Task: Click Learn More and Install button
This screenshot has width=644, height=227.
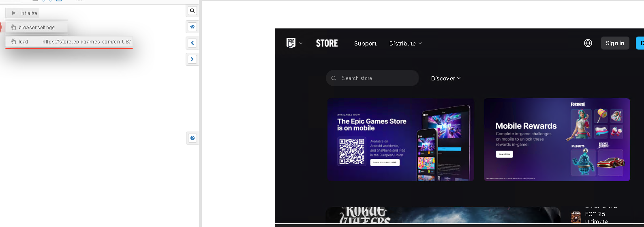Action: pyautogui.click(x=385, y=162)
